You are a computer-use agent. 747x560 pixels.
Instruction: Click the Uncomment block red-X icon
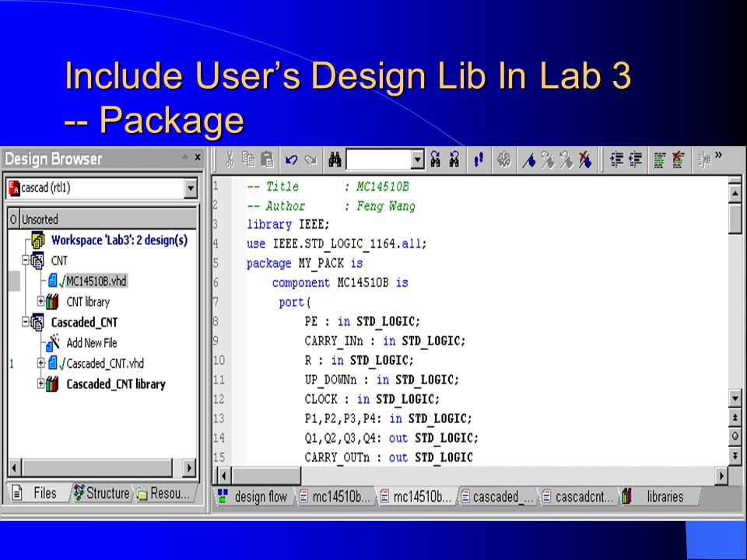point(679,160)
